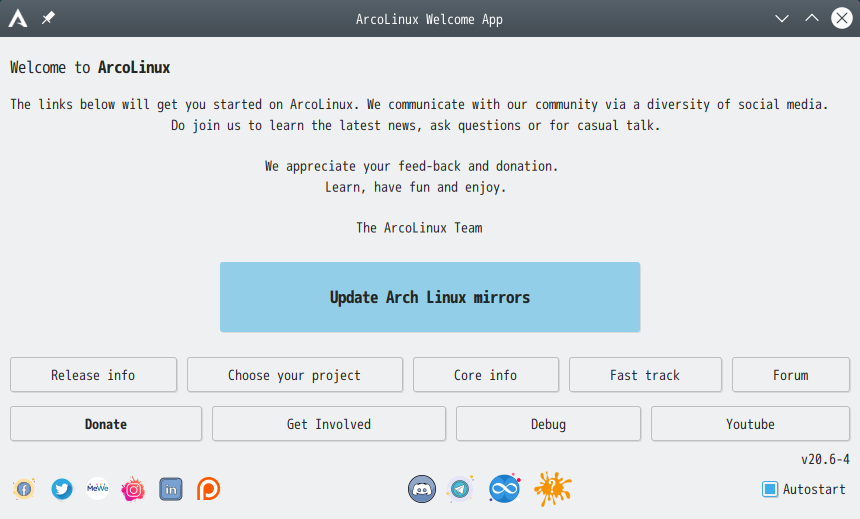Click Update Arch Linux mirrors button
This screenshot has height=519, width=860.
point(430,297)
